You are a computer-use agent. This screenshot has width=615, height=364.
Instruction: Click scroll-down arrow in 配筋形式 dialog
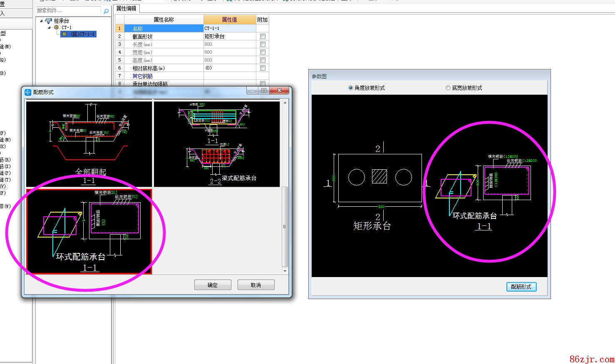[x=285, y=271]
